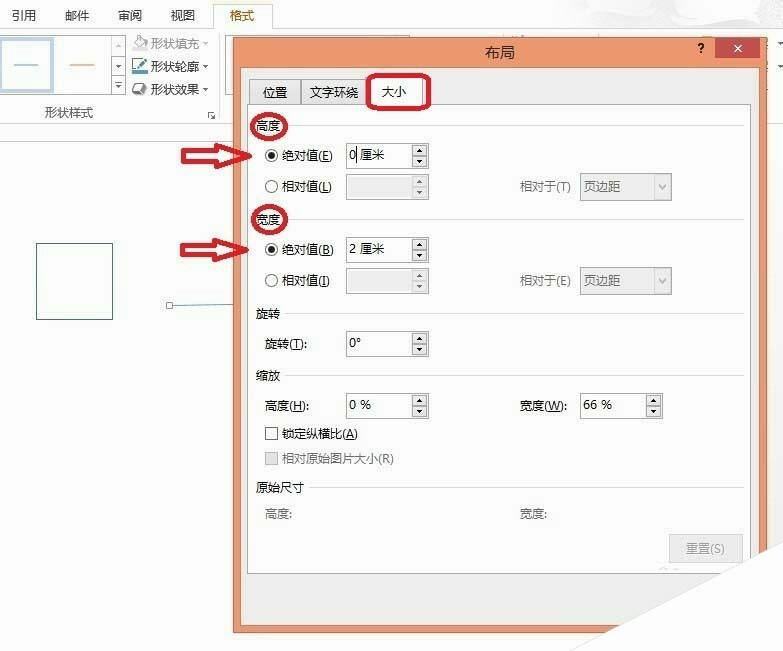Screen dimensions: 783x651
Task: Decrease scale width percent with the down arrow
Action: pyautogui.click(x=654, y=411)
